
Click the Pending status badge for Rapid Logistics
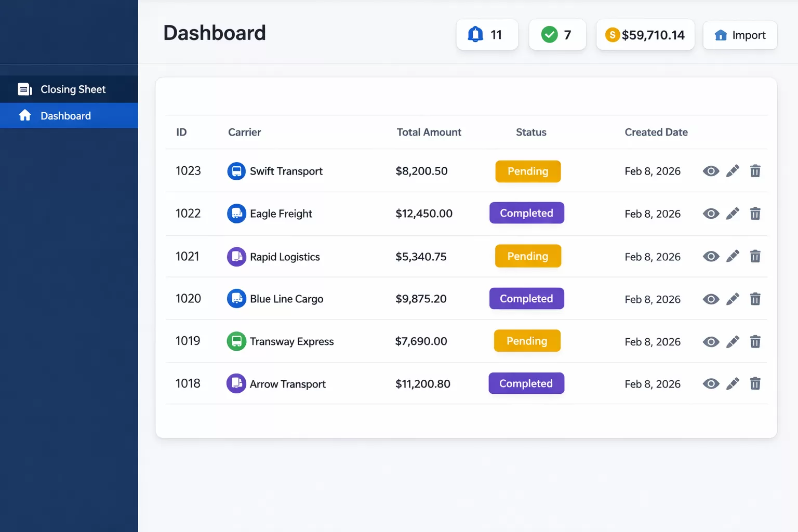(528, 256)
